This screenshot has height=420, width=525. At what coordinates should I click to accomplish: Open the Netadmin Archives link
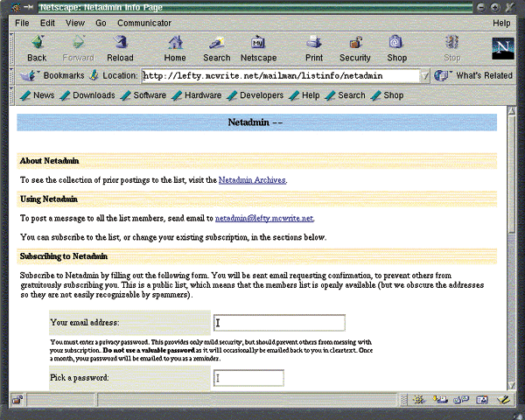point(251,180)
